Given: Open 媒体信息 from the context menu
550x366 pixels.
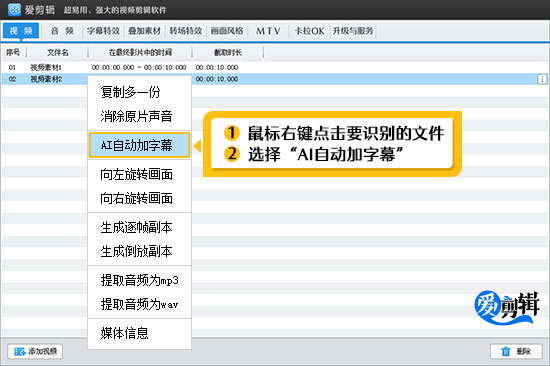Looking at the screenshot, I should click(x=139, y=333).
